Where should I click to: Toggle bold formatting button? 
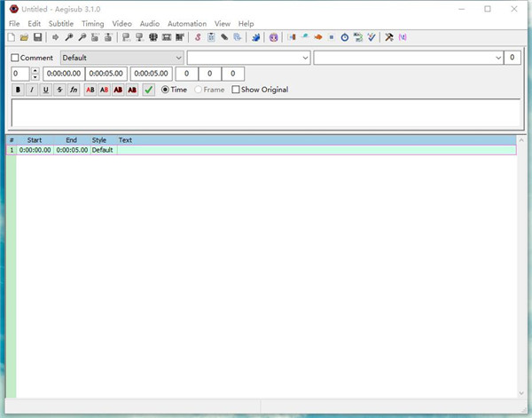18,90
